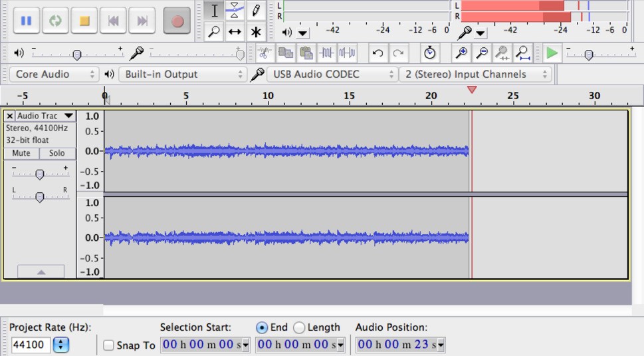Click the '32-bit float' track info text
Screen dimensions: 644x356
(27, 140)
